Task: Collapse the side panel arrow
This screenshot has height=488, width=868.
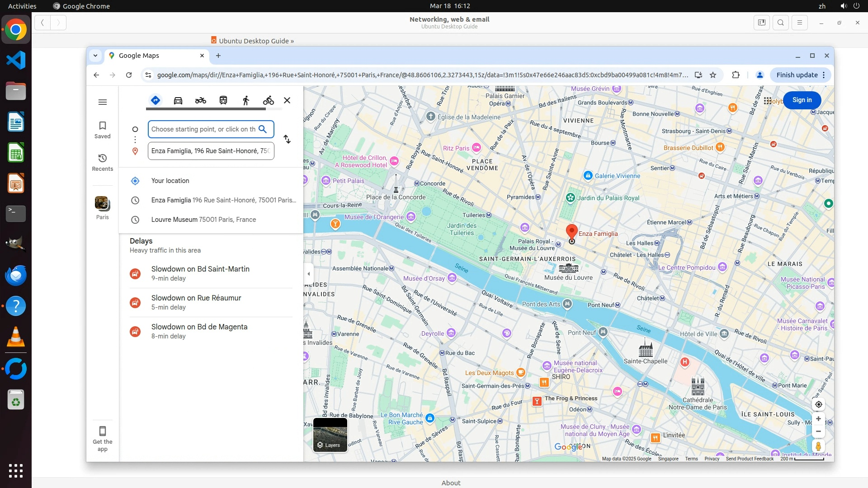Action: pyautogui.click(x=309, y=274)
